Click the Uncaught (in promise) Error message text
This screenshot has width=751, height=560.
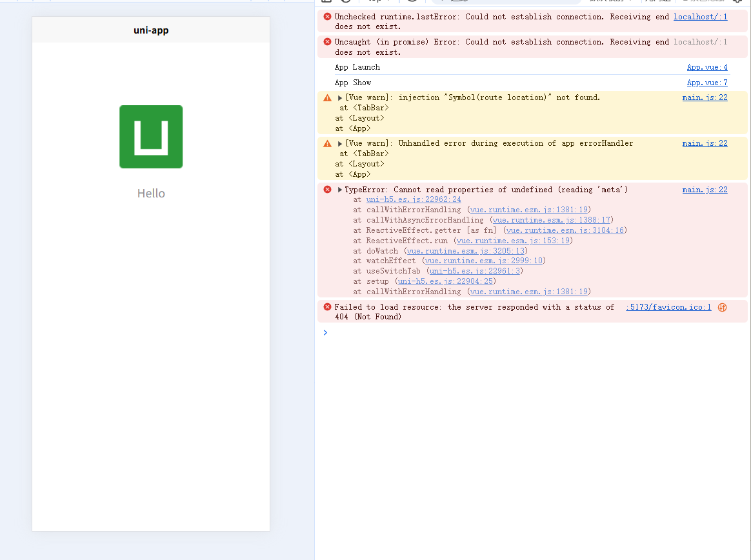(x=501, y=47)
